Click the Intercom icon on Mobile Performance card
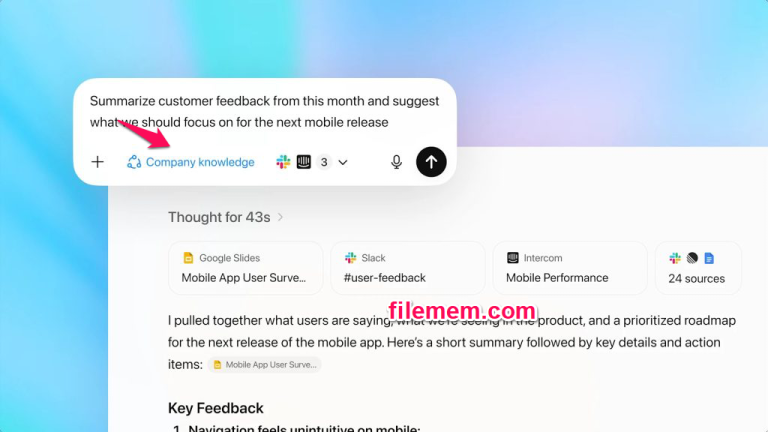 point(513,258)
